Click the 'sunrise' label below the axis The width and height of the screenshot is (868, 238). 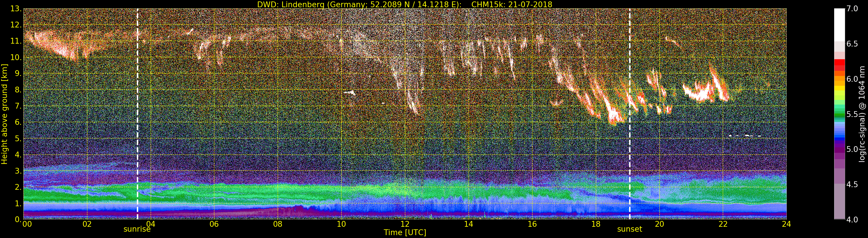[137, 229]
